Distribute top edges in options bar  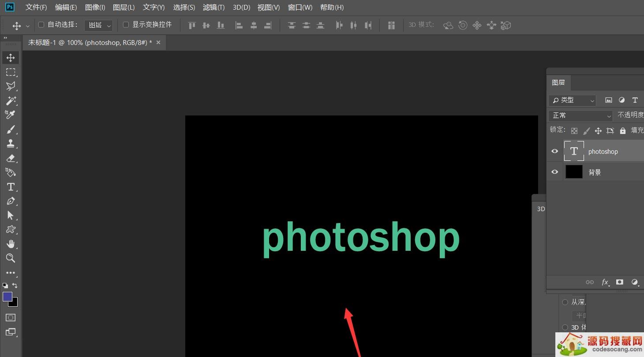pos(292,26)
